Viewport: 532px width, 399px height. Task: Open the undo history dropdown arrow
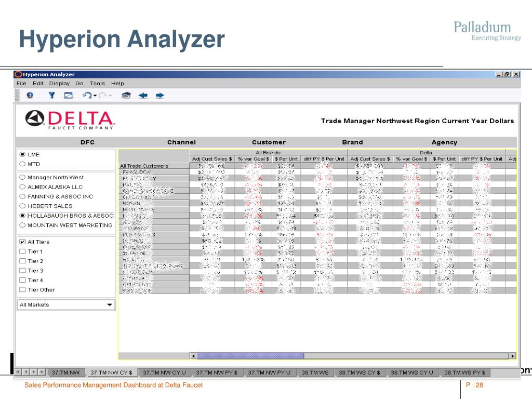pyautogui.click(x=95, y=96)
